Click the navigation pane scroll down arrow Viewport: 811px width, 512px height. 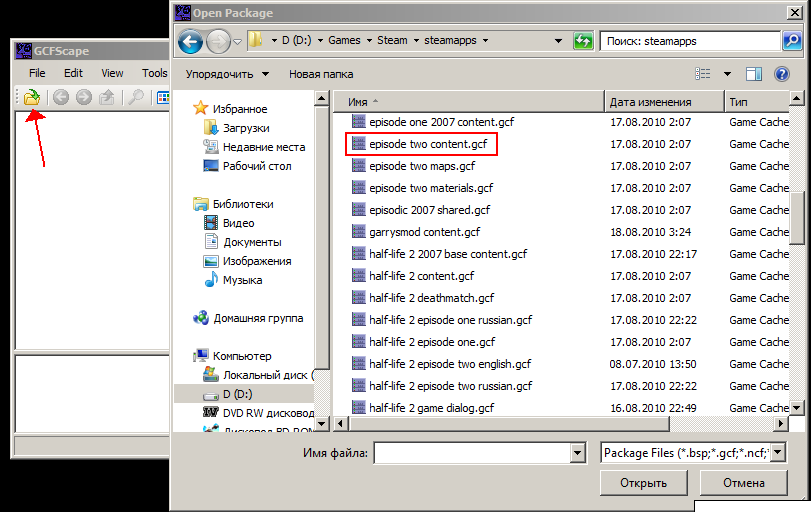click(321, 424)
